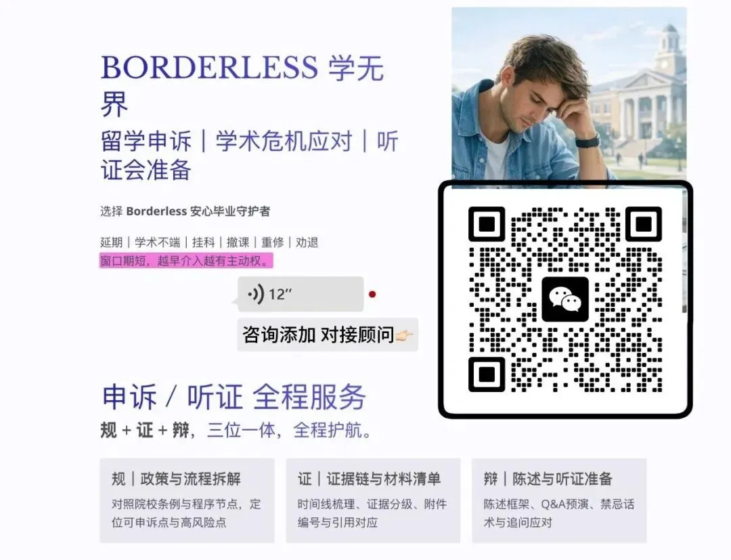Click the 留学申诉 subtitle text
Screen dimensions: 731x560
pyautogui.click(x=146, y=141)
